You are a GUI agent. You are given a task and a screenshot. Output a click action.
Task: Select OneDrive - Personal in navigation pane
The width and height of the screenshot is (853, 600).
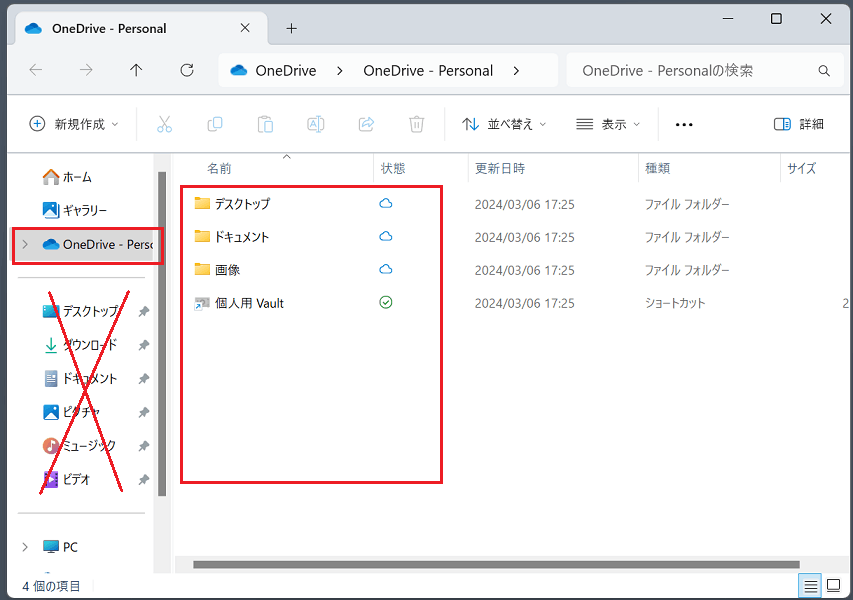pyautogui.click(x=98, y=245)
